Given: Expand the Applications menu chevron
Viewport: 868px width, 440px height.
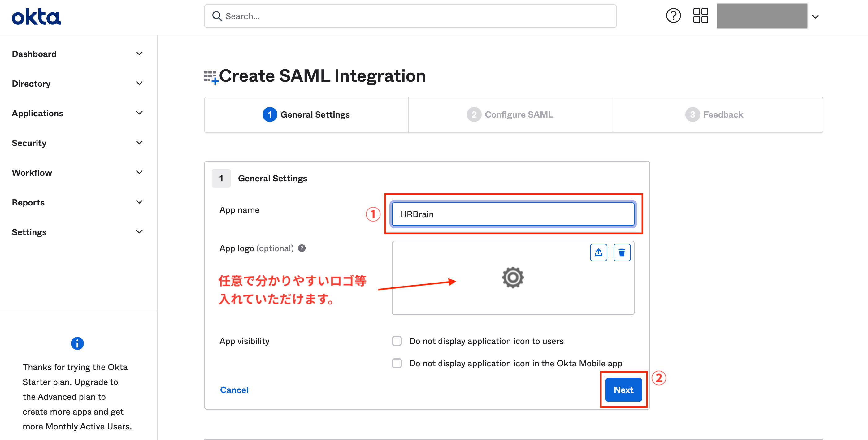Looking at the screenshot, I should point(139,113).
